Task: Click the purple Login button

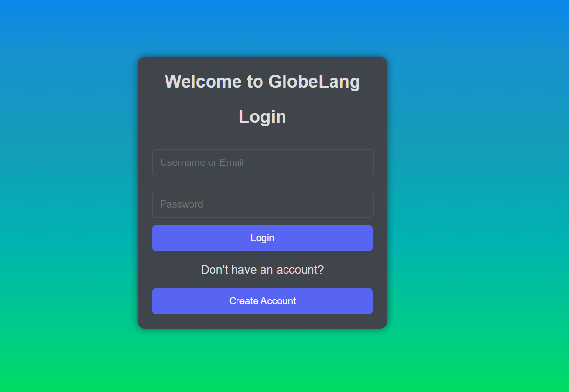Action: [x=262, y=238]
